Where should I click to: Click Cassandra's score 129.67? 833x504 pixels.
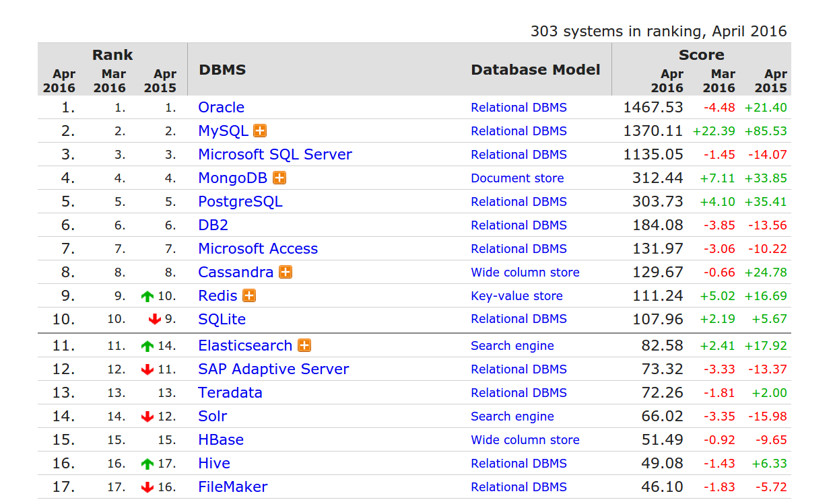(658, 273)
